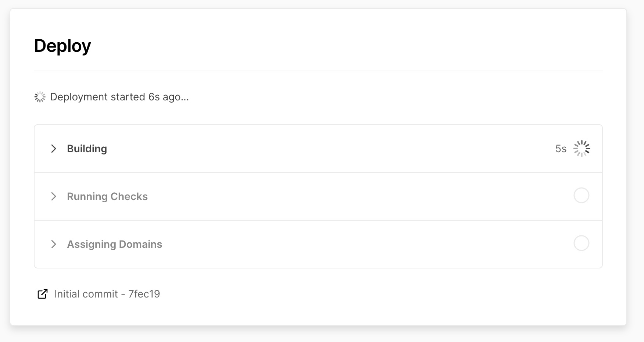Click the Deploy heading

pos(62,46)
